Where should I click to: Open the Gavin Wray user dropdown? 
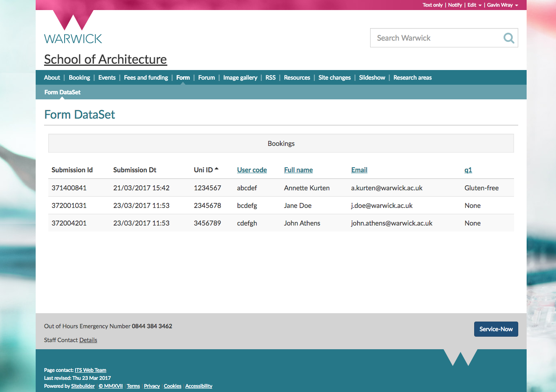tap(502, 5)
